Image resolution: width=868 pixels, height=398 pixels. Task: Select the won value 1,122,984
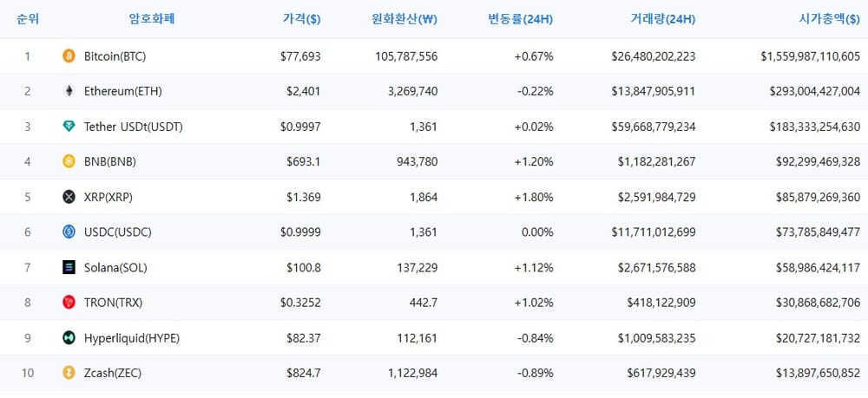411,373
